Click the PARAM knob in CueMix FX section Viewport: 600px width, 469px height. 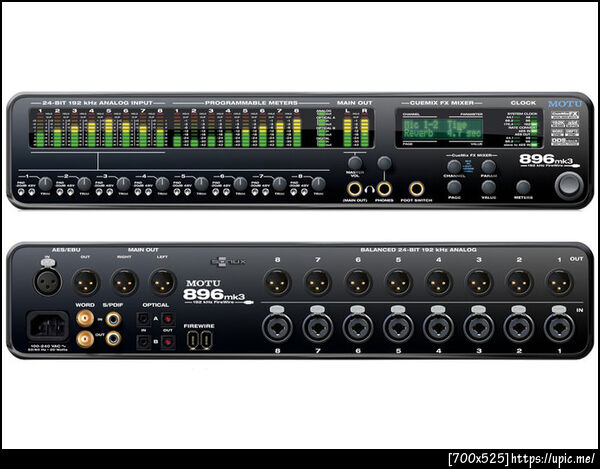pos(488,167)
